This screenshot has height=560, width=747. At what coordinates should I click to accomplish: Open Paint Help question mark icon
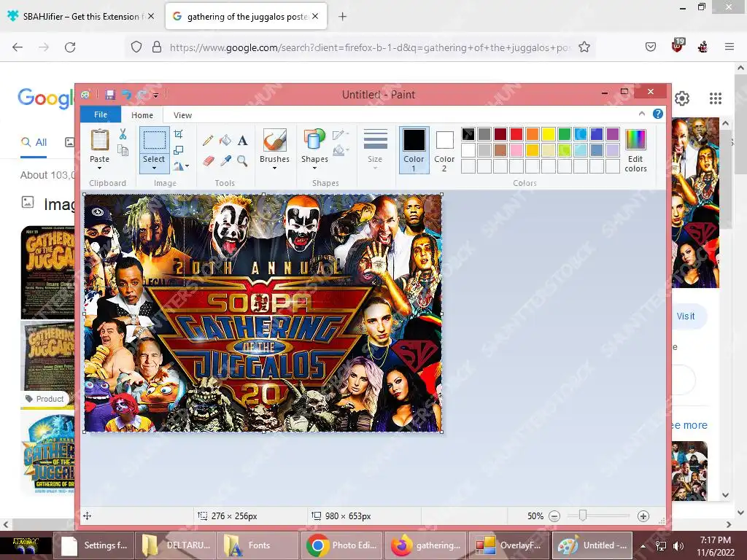[658, 114]
